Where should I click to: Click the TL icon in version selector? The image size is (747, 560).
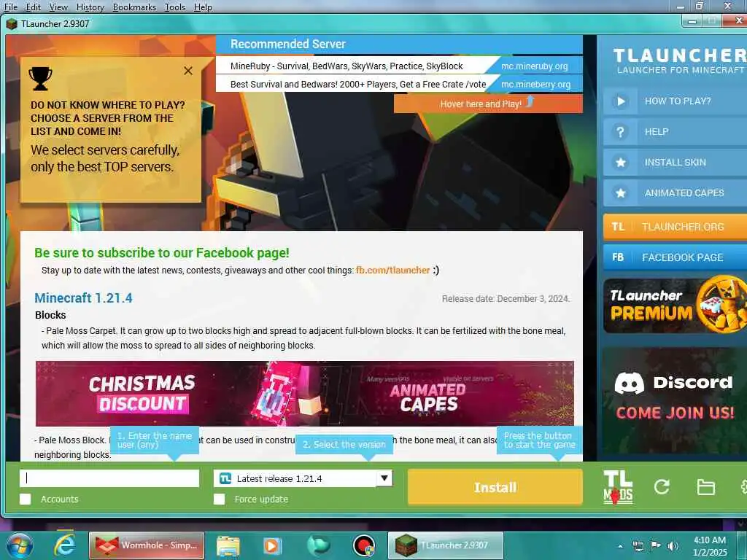pos(225,478)
